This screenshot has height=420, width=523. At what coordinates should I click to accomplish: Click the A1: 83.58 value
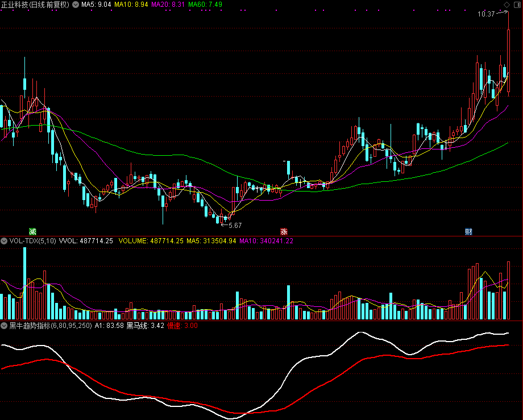click(109, 326)
